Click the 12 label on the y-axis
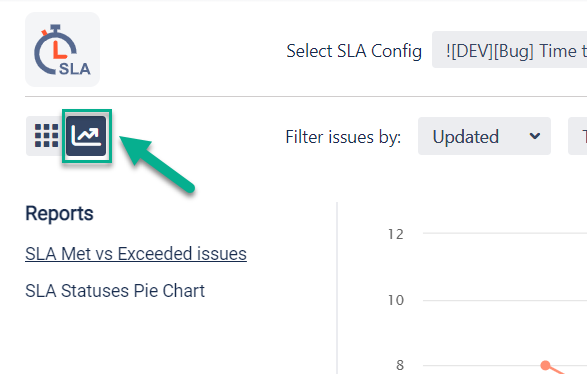Screen dimensions: 587x374 [396, 234]
